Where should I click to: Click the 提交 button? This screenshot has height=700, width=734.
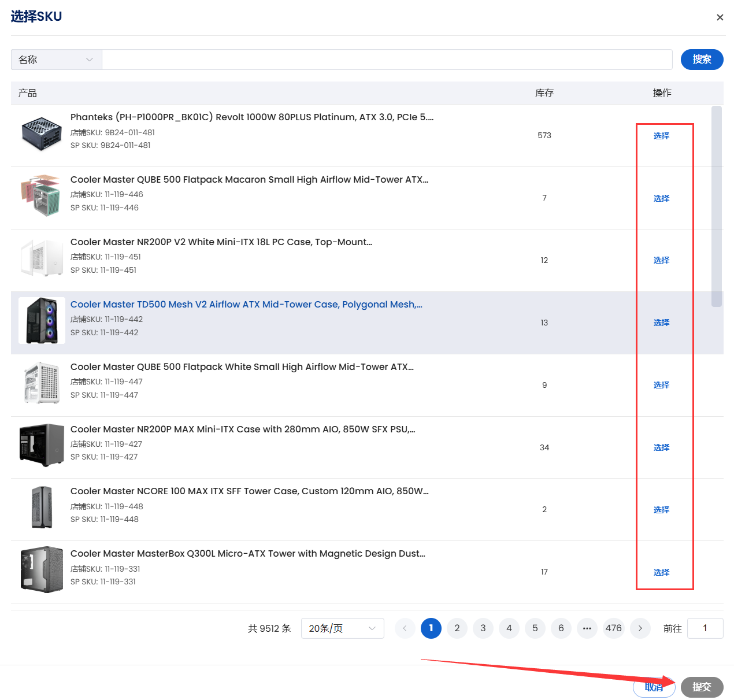702,687
